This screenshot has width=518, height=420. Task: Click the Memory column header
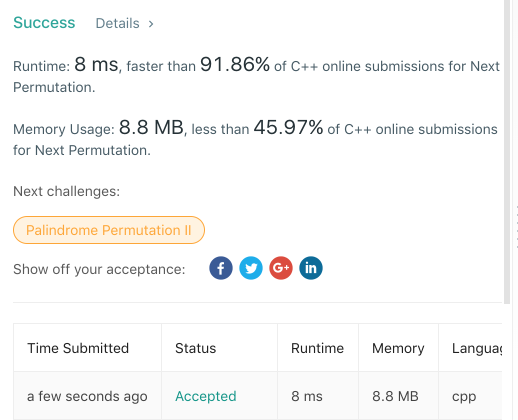click(x=398, y=348)
